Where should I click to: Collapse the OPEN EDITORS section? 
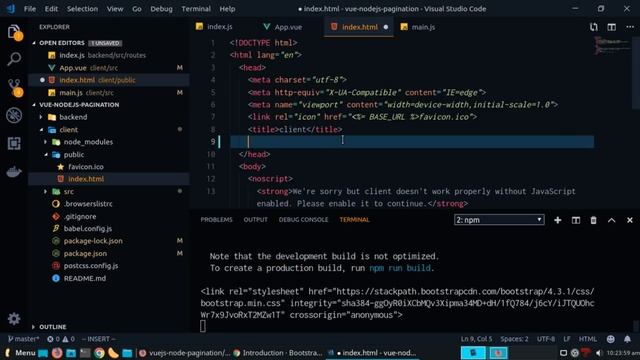[34, 43]
